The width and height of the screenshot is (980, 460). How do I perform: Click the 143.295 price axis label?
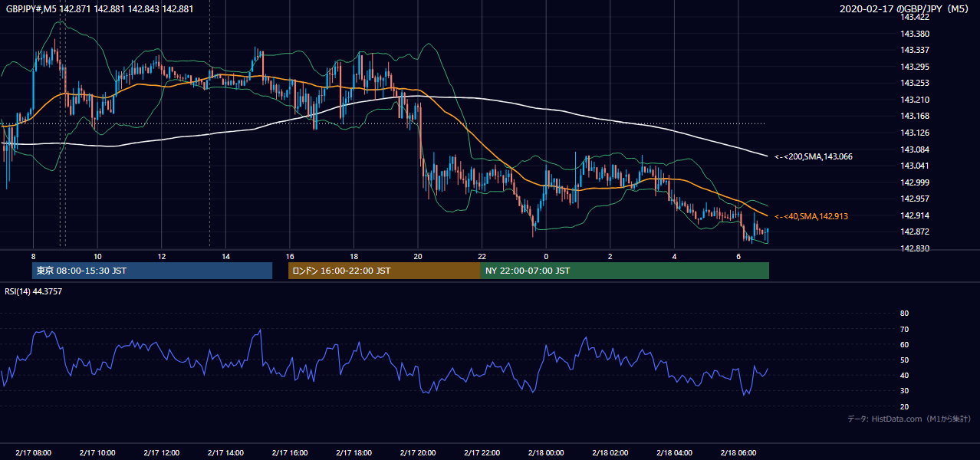coord(914,67)
